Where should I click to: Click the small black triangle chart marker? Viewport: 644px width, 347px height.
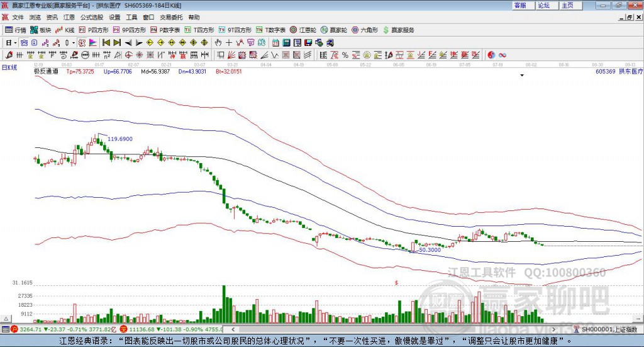pos(522,75)
